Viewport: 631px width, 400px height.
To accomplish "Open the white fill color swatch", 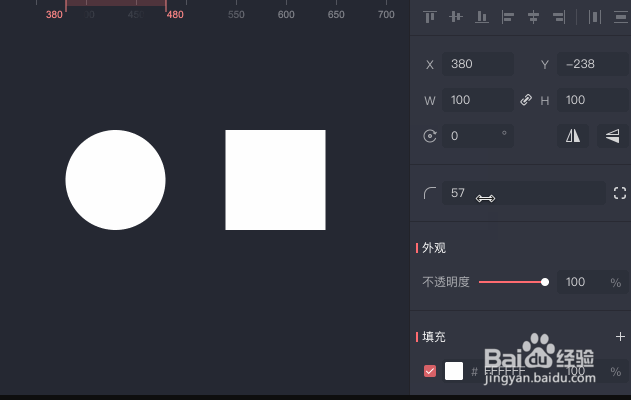I will [x=454, y=371].
